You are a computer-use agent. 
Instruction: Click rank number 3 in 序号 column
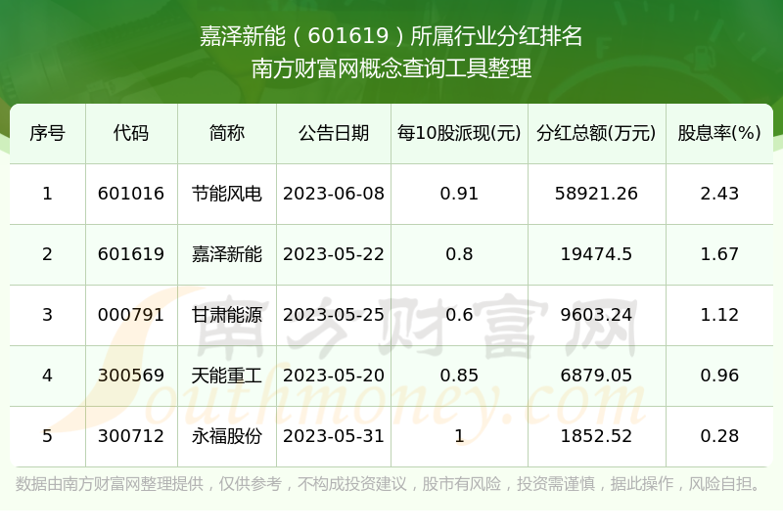pyautogui.click(x=47, y=315)
